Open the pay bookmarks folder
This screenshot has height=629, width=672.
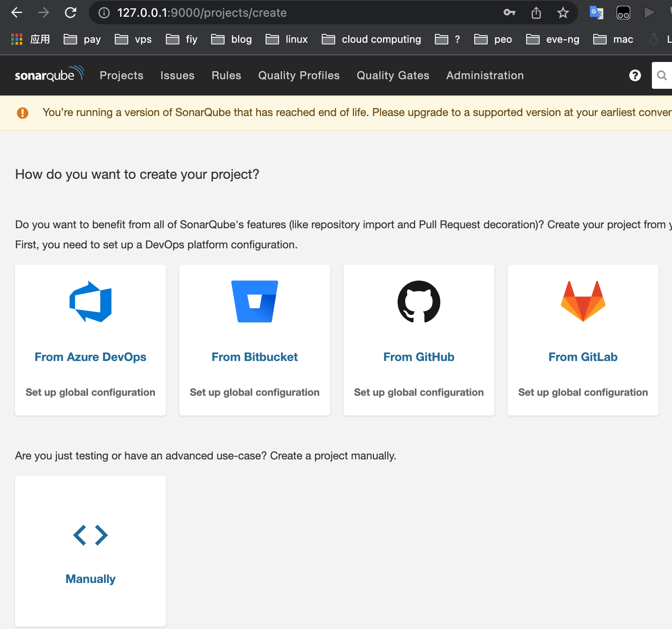coord(82,39)
